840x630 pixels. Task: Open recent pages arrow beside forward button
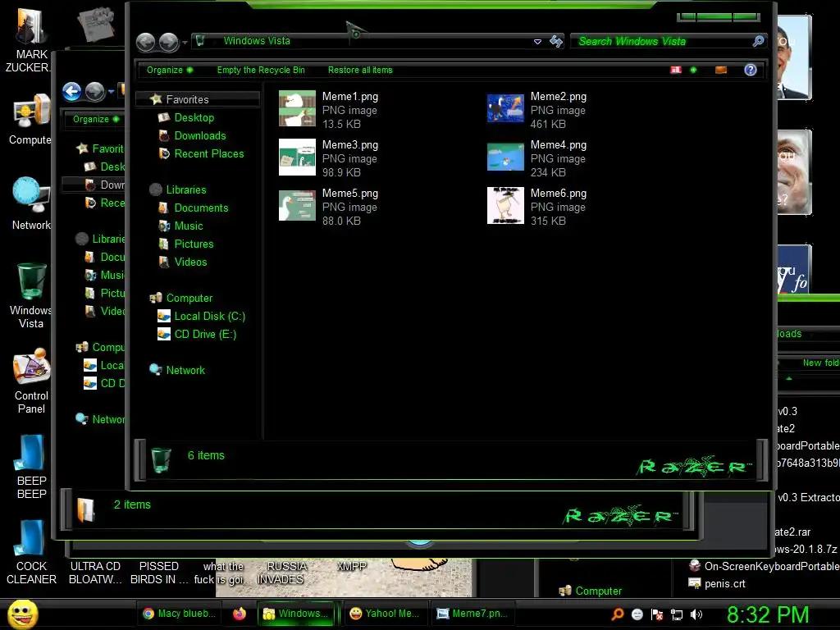tap(185, 43)
